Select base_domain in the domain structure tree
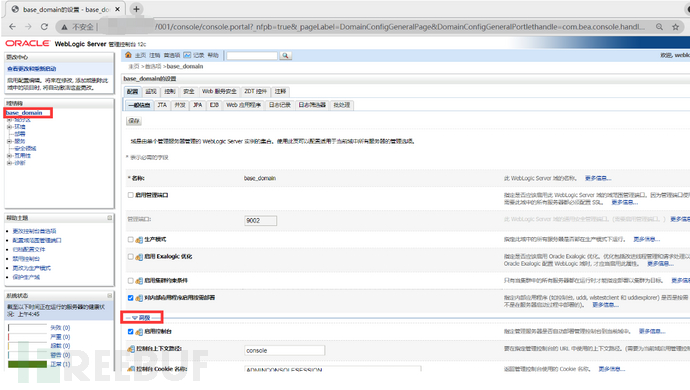 (x=24, y=113)
